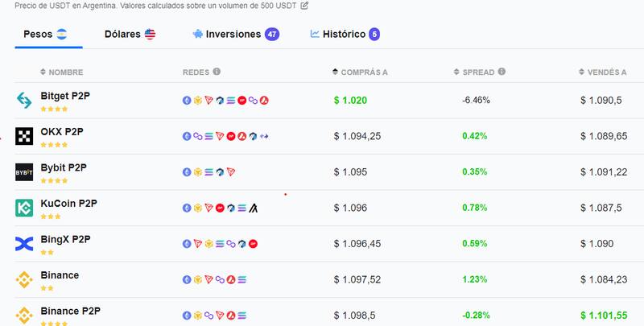Click the info icon next to Redes
This screenshot has width=644, height=326.
(x=214, y=72)
